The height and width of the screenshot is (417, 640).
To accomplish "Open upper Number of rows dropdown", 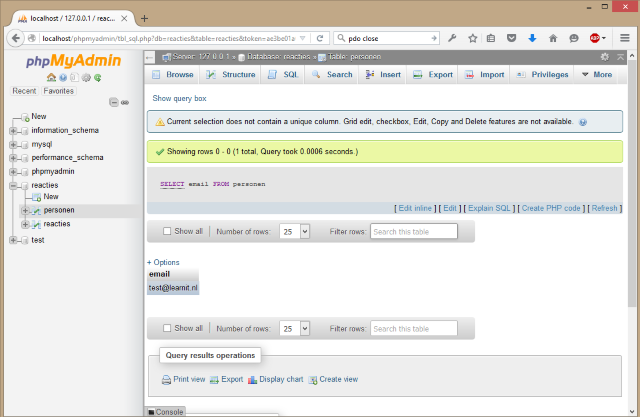I will coord(294,231).
